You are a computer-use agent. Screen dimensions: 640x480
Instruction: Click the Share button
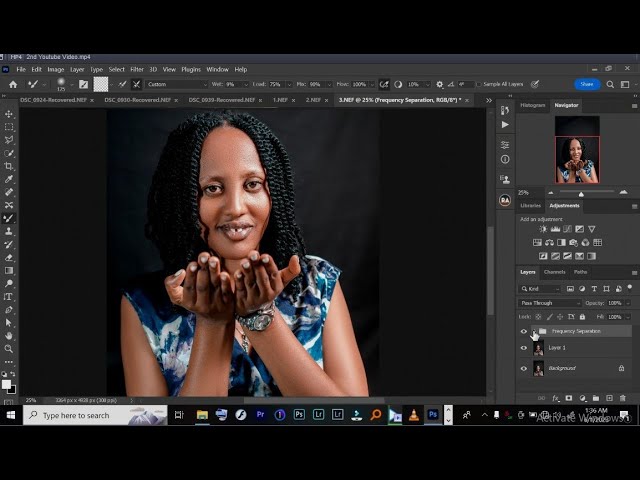click(x=587, y=84)
